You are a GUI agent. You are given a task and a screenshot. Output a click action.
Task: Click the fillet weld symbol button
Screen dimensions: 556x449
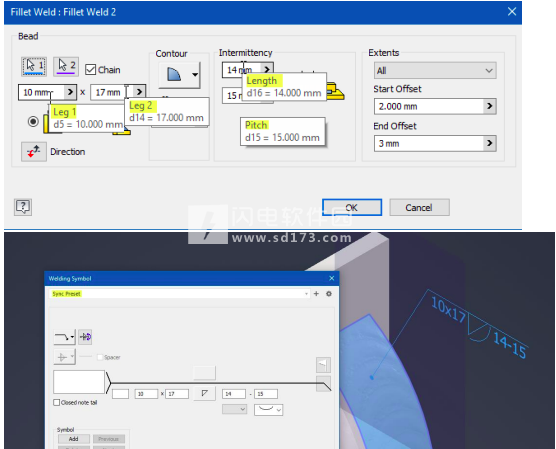tap(204, 393)
